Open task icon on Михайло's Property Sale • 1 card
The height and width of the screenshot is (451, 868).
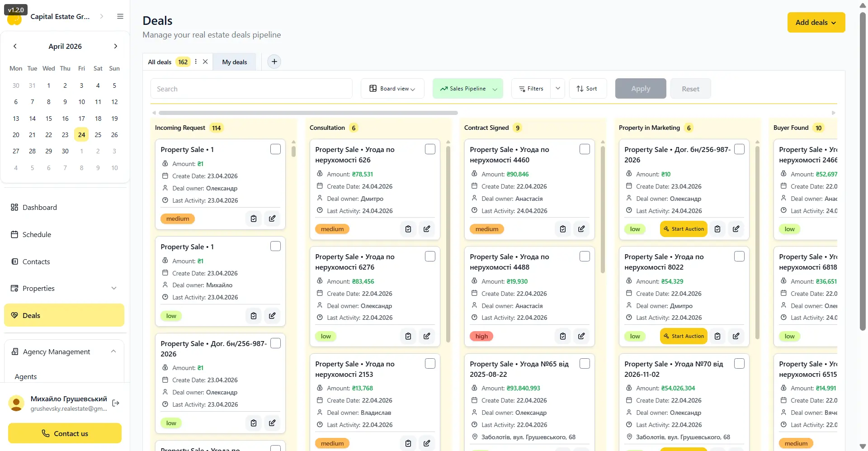tap(254, 316)
